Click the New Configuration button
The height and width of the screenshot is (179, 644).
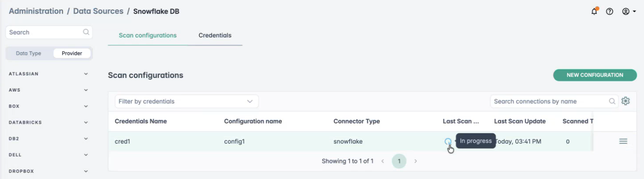(595, 75)
